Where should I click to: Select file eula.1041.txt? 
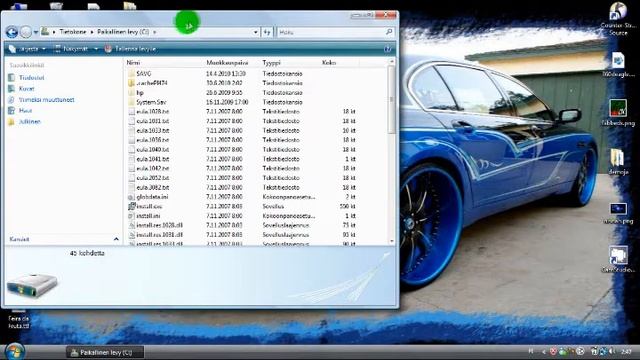click(153, 159)
